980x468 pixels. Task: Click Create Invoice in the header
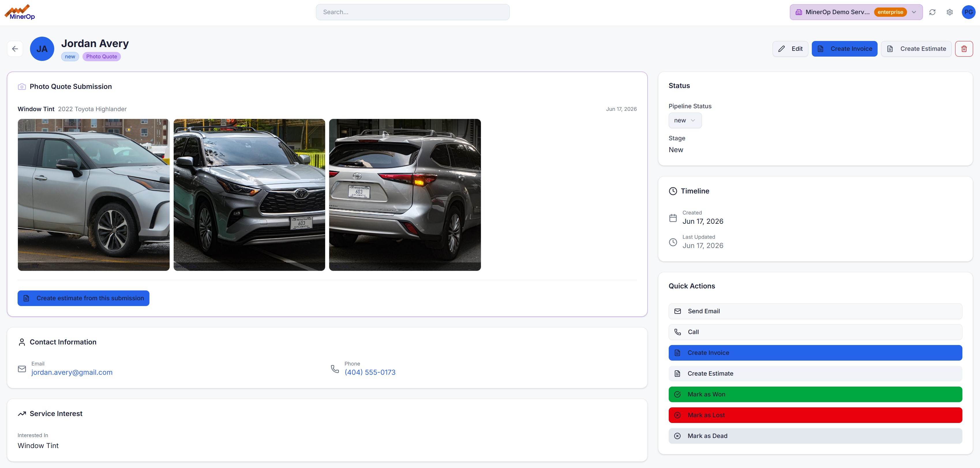coord(844,49)
